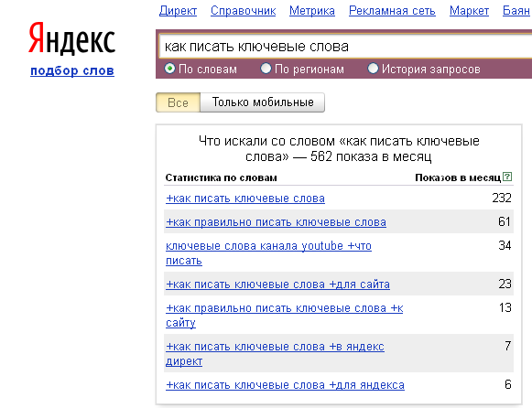
Task: Click the Яндекс logo
Action: tap(71, 39)
